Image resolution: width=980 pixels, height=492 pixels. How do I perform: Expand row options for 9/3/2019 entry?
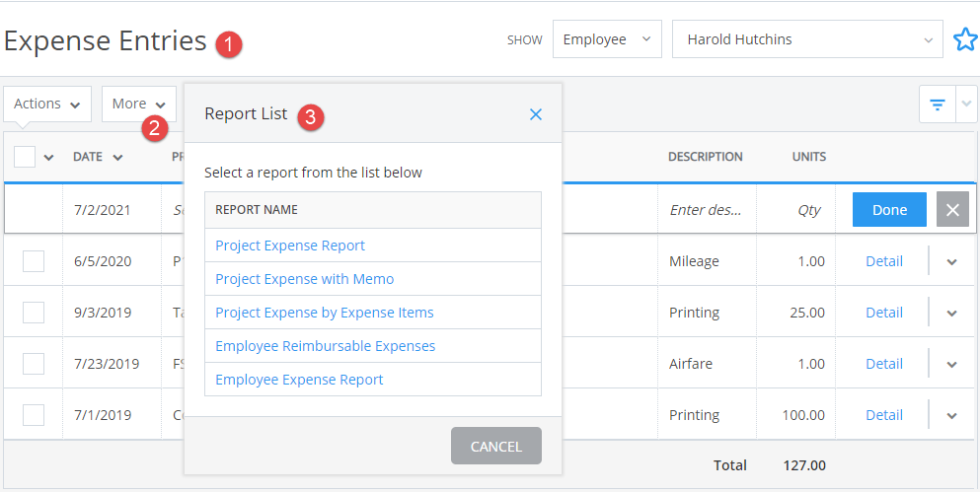952,313
